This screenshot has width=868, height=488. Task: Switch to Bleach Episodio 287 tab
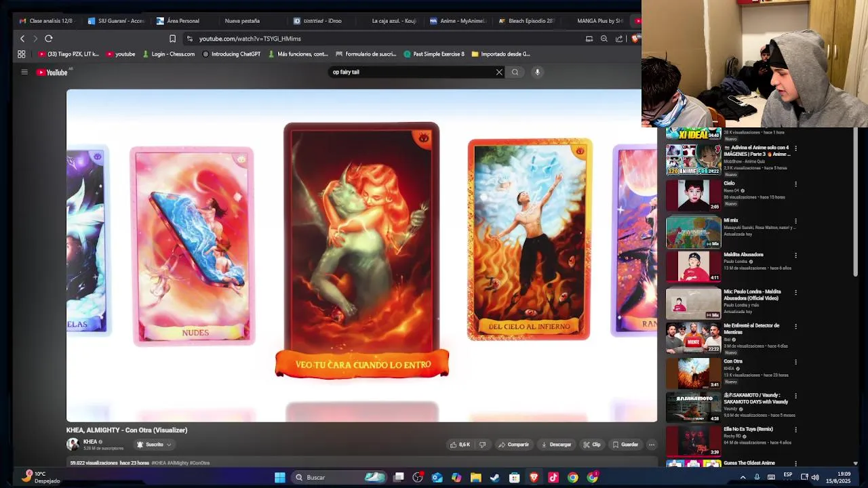(x=526, y=21)
